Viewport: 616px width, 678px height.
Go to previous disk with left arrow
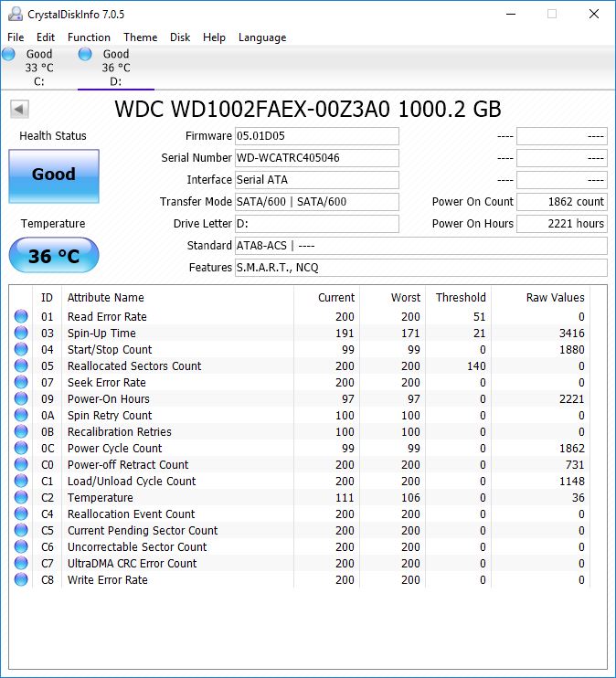[x=19, y=110]
